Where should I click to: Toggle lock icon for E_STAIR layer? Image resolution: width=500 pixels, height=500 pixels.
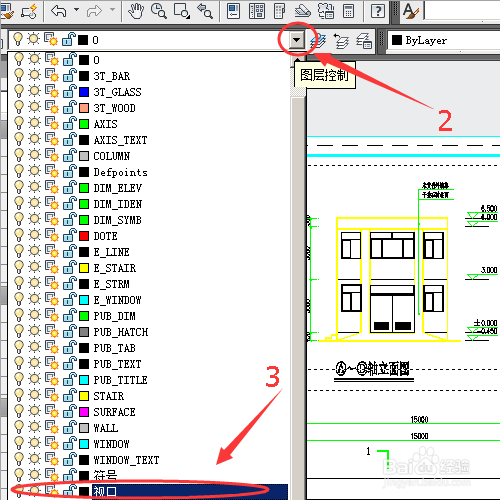70,267
